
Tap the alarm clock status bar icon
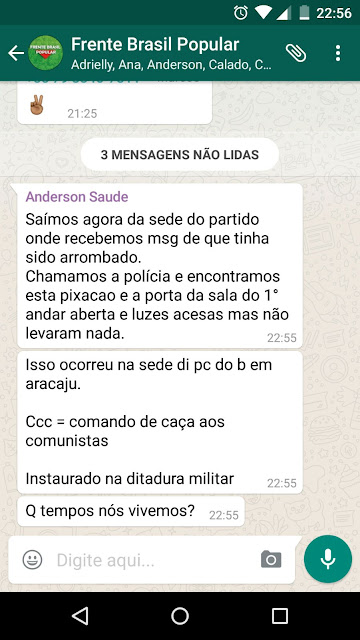click(x=240, y=13)
